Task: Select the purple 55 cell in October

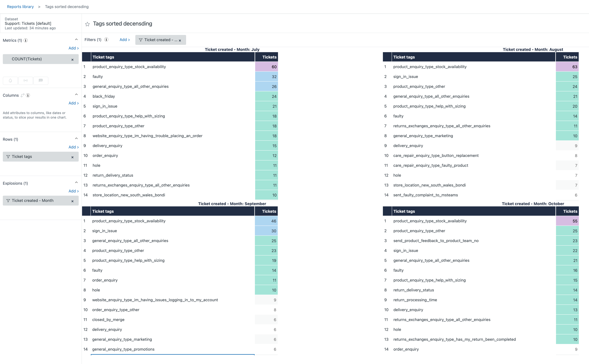Action: pyautogui.click(x=567, y=221)
